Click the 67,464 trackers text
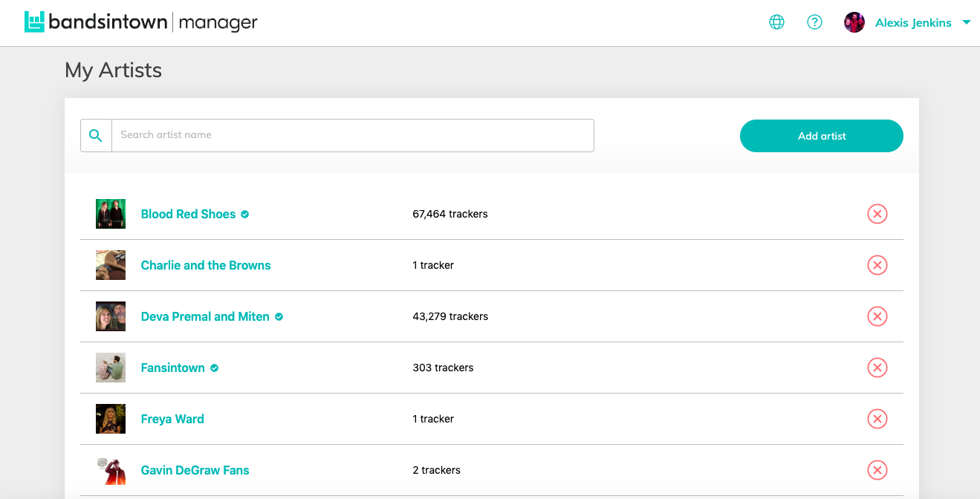The width and height of the screenshot is (980, 499). (450, 214)
